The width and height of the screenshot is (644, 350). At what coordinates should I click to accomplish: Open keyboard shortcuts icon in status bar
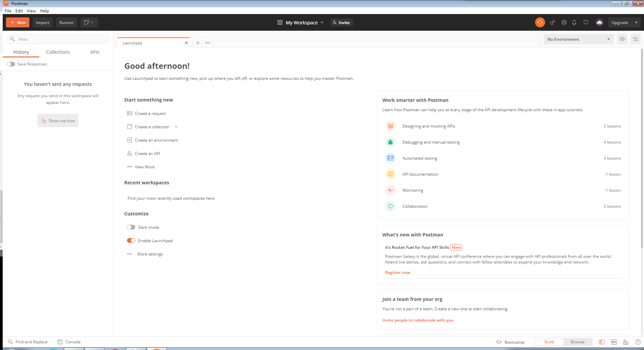(626, 342)
